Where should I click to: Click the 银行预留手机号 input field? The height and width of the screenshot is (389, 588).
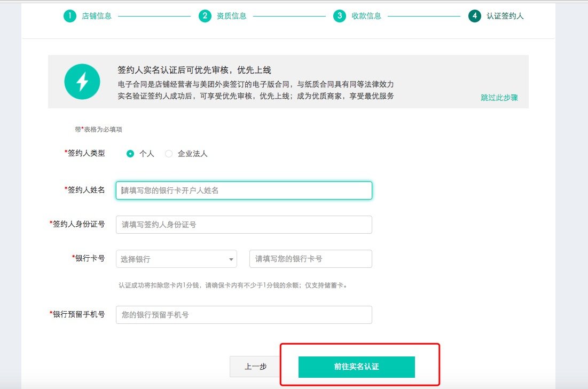point(243,314)
